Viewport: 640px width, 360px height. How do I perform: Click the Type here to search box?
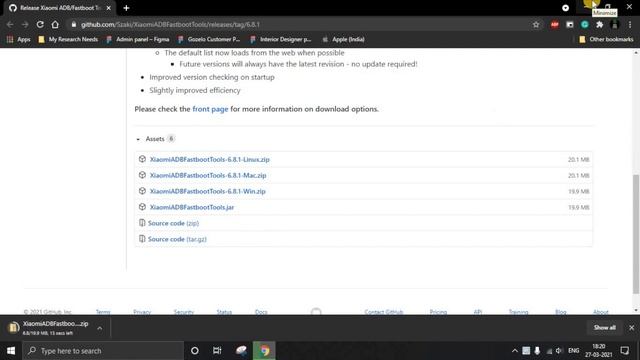[x=103, y=351]
